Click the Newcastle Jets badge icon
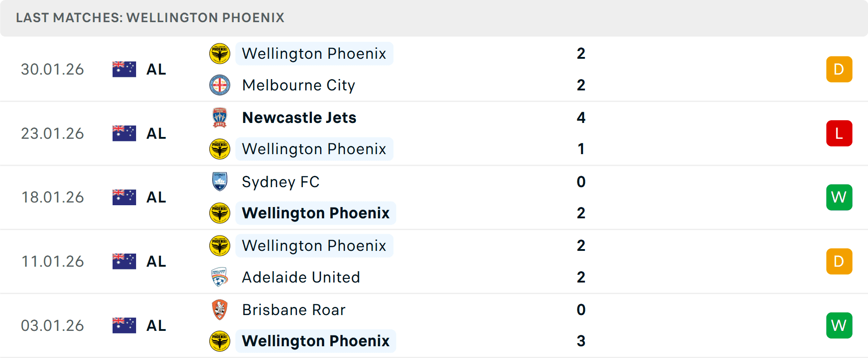 coord(220,118)
